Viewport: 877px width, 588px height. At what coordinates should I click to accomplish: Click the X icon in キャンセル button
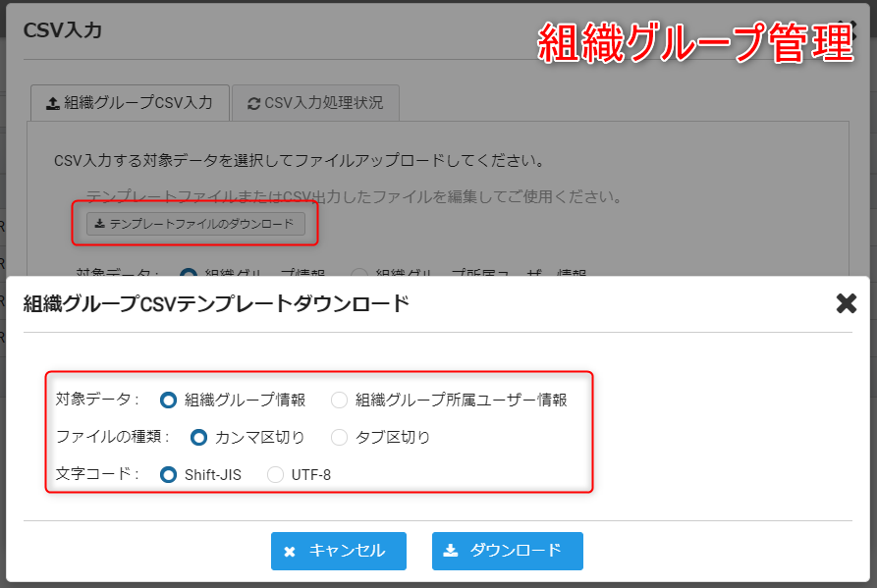[x=290, y=552]
